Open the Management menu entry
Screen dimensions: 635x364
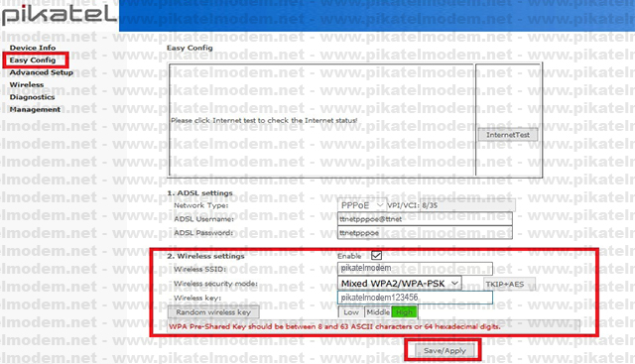tap(35, 109)
